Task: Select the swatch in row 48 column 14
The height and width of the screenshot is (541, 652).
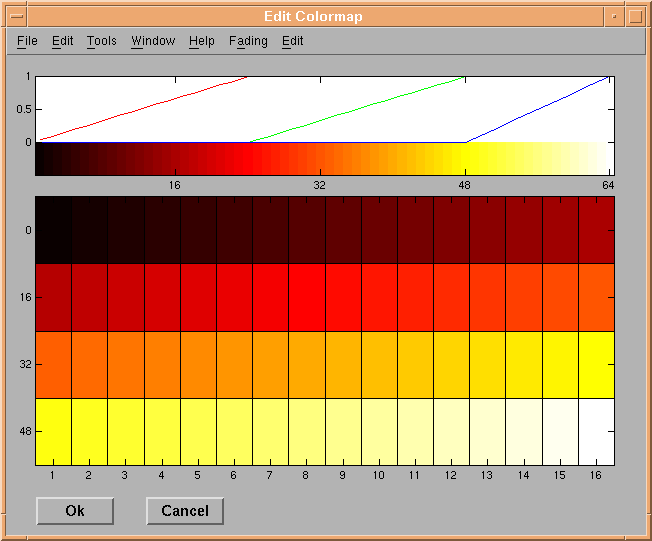Action: pyautogui.click(x=524, y=432)
